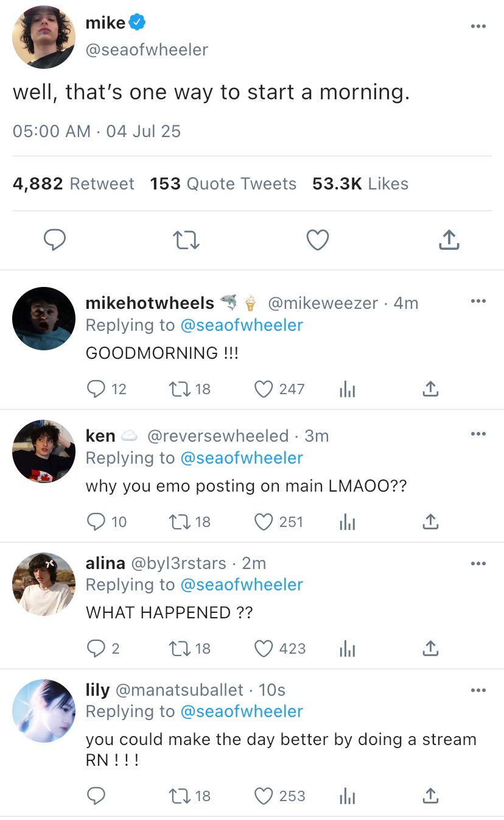Reply to lily's stream comment

pyautogui.click(x=96, y=796)
